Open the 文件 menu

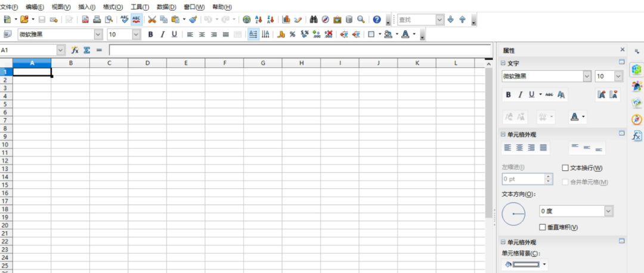[x=9, y=7]
